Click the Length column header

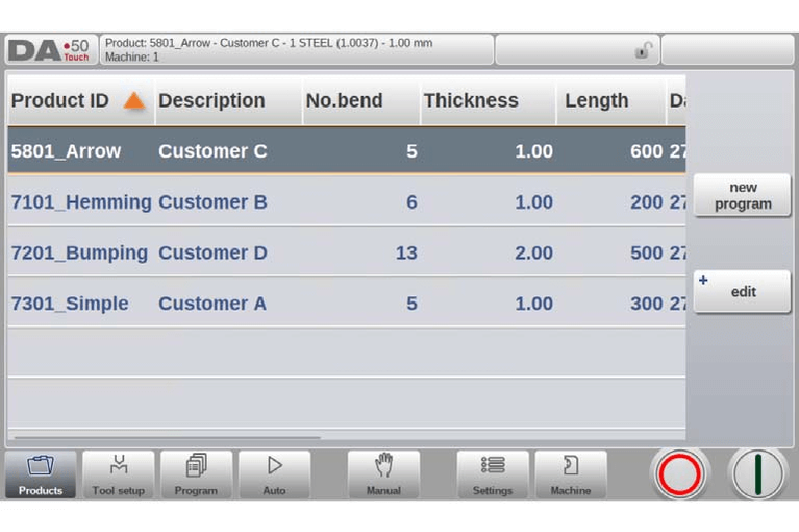point(596,101)
